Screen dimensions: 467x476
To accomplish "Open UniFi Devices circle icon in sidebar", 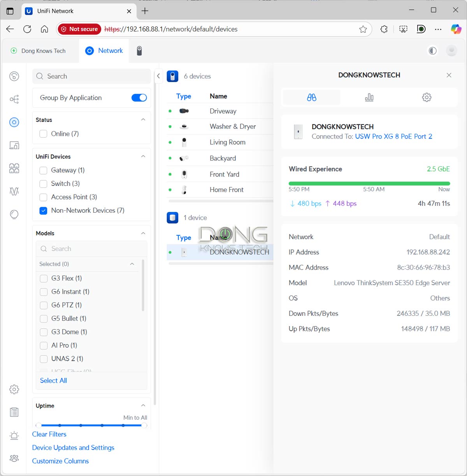I will point(14,122).
